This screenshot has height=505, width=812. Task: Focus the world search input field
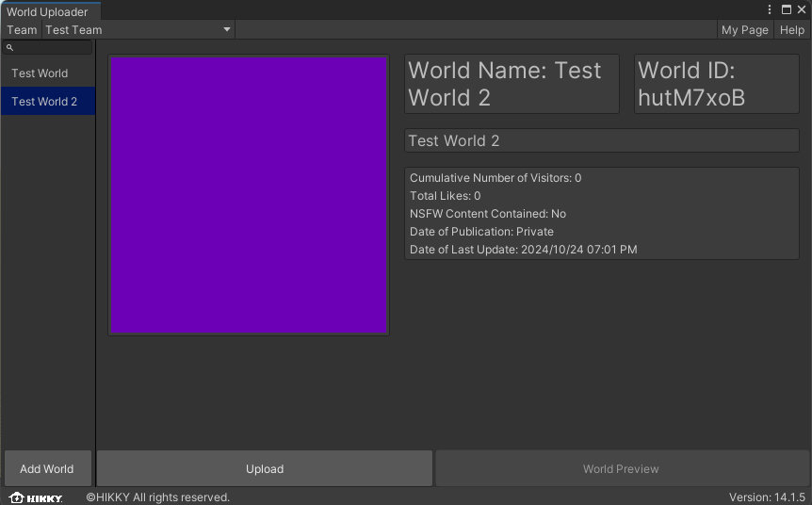click(52, 47)
